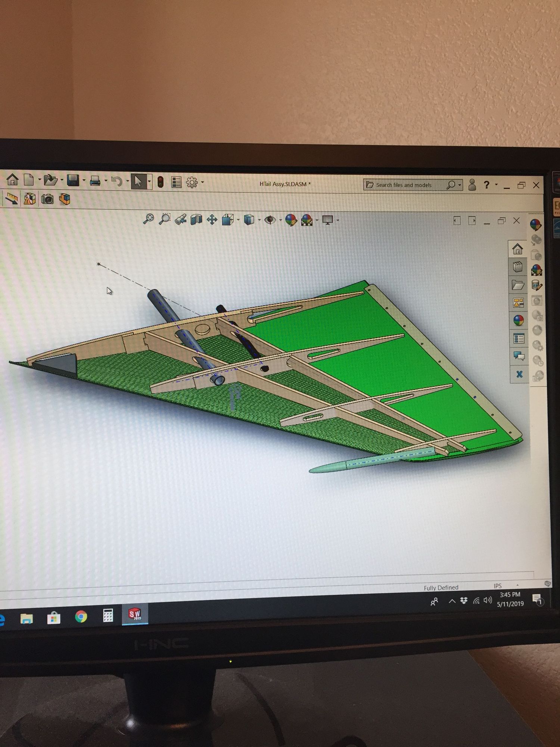
Task: Toggle the Hide/Show Items eye icon
Action: (x=270, y=220)
